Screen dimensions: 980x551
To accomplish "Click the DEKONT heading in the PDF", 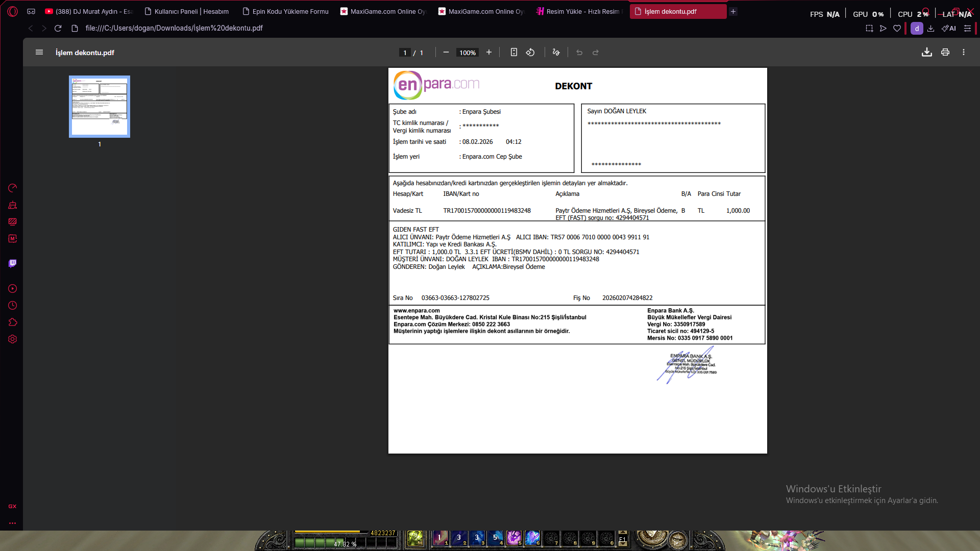I will [574, 86].
